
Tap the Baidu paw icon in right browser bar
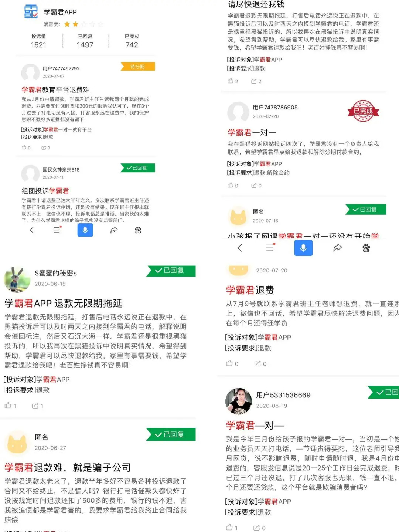point(366,248)
